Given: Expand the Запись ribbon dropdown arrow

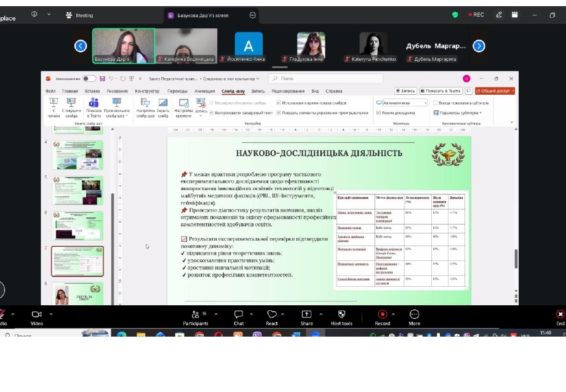Looking at the screenshot, I should click(201, 116).
